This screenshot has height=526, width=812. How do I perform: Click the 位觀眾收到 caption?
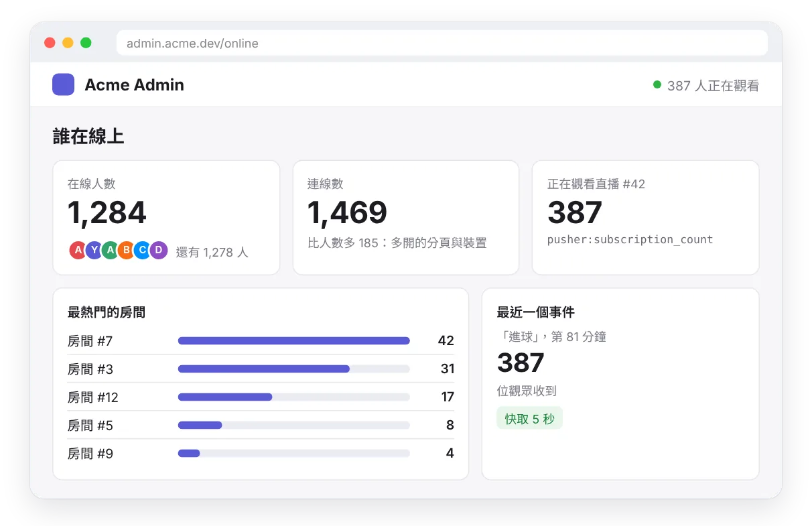coord(527,391)
